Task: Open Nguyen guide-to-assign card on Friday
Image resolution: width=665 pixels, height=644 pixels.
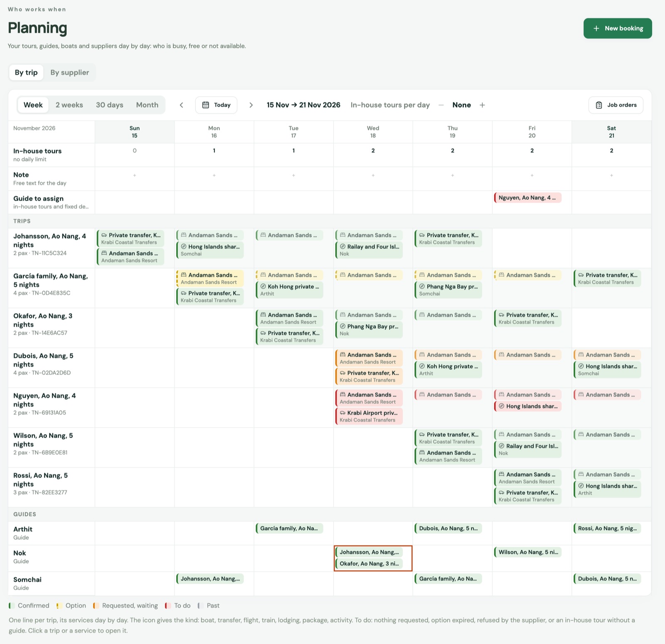Action: coord(527,198)
